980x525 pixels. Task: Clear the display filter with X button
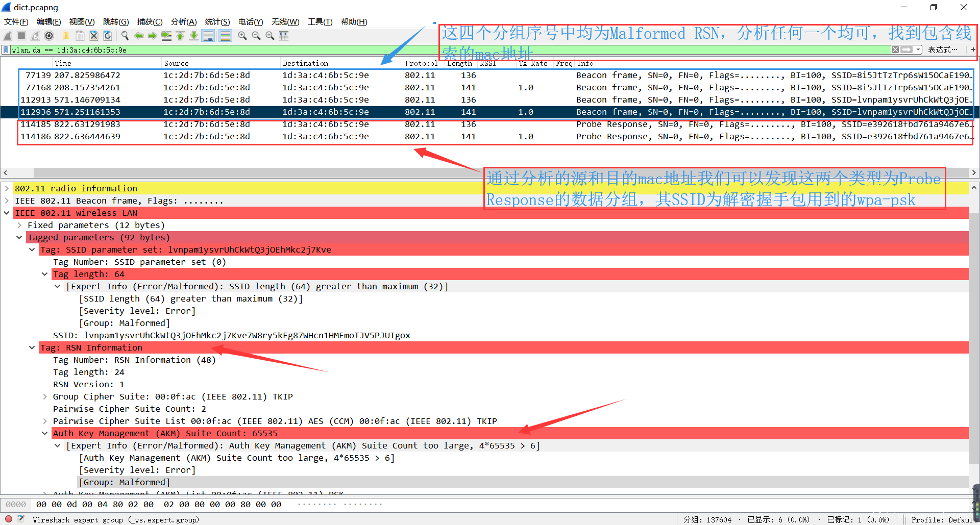click(x=895, y=49)
